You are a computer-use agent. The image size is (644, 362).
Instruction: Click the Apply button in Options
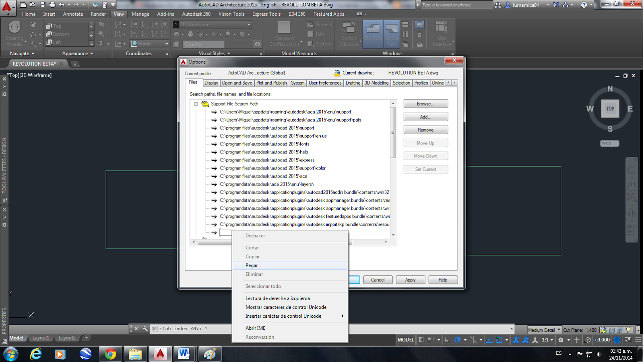[x=410, y=280]
